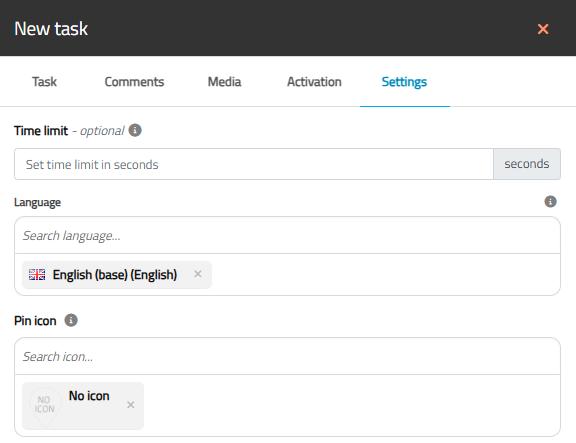Switch to the Task tab
The height and width of the screenshot is (443, 576).
click(x=44, y=82)
